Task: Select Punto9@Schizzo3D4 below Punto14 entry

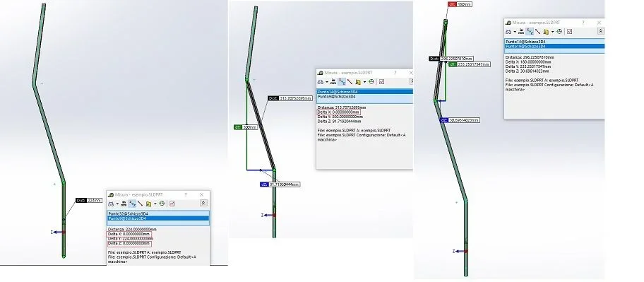Action: pyautogui.click(x=364, y=97)
